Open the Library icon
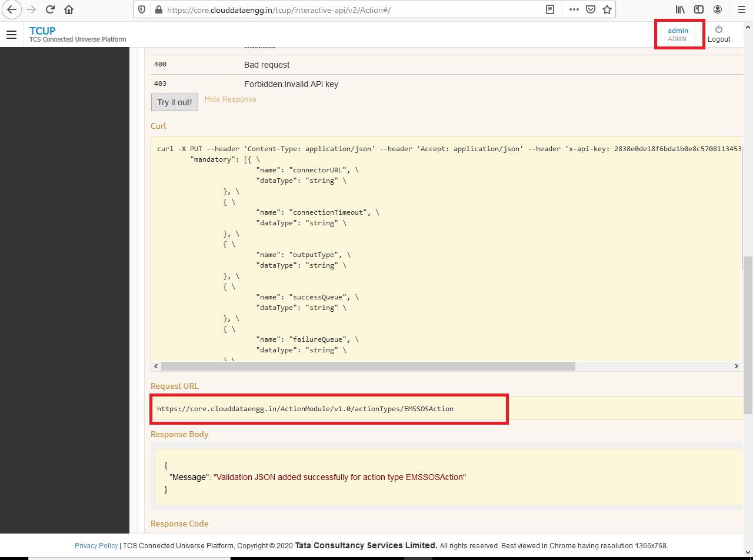This screenshot has height=560, width=753. [680, 9]
